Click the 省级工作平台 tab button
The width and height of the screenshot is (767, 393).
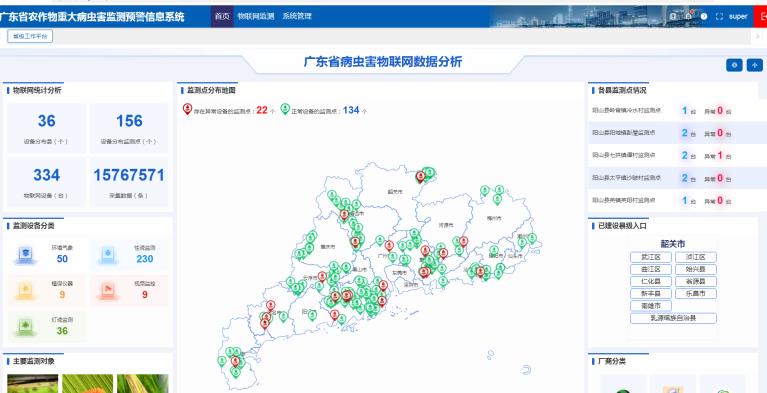click(30, 36)
